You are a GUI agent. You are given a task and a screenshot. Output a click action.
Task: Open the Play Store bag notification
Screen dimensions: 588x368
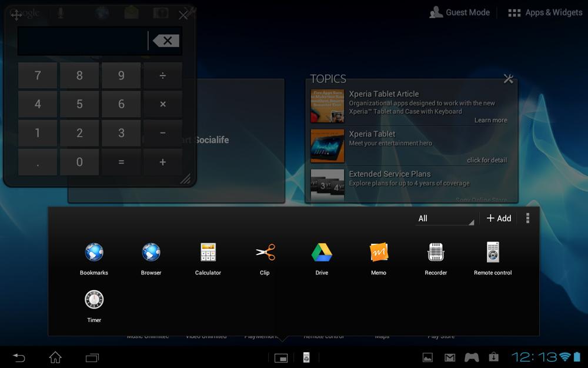pyautogui.click(x=494, y=357)
